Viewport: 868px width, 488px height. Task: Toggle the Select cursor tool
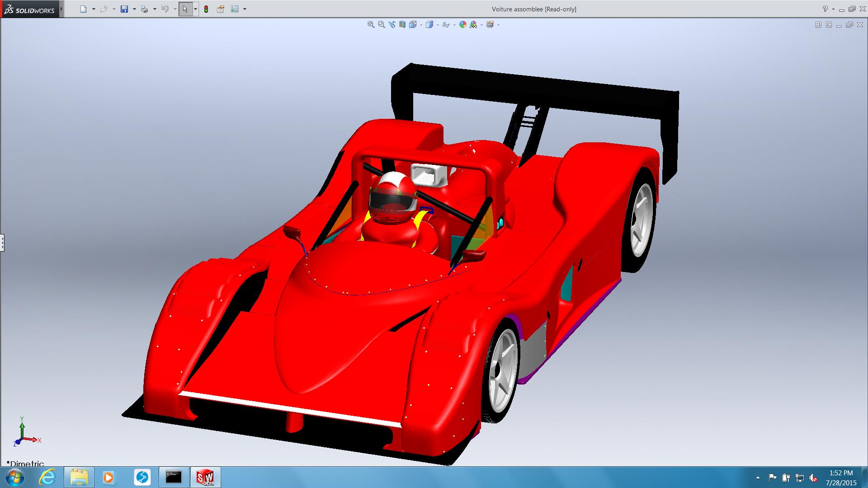[185, 9]
